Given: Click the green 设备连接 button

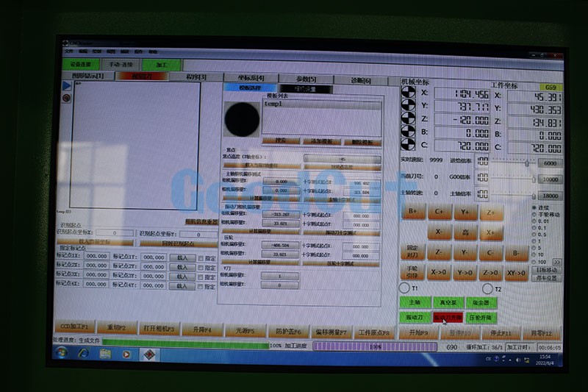Looking at the screenshot, I should pyautogui.click(x=81, y=64).
